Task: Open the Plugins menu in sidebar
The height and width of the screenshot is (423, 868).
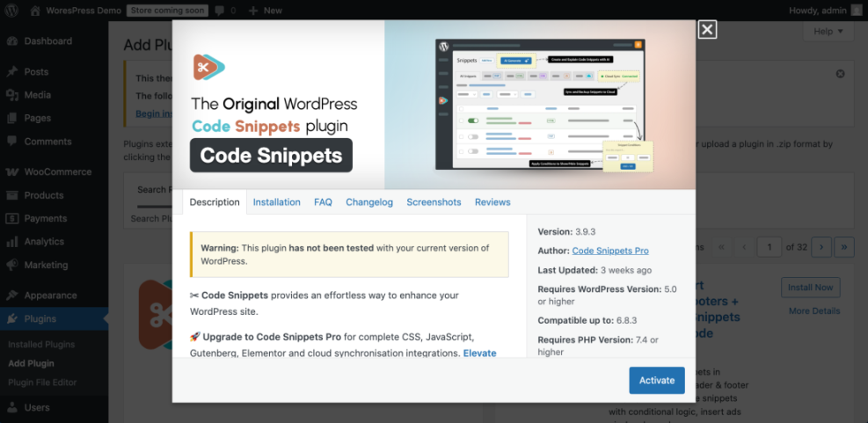Action: coord(55,319)
